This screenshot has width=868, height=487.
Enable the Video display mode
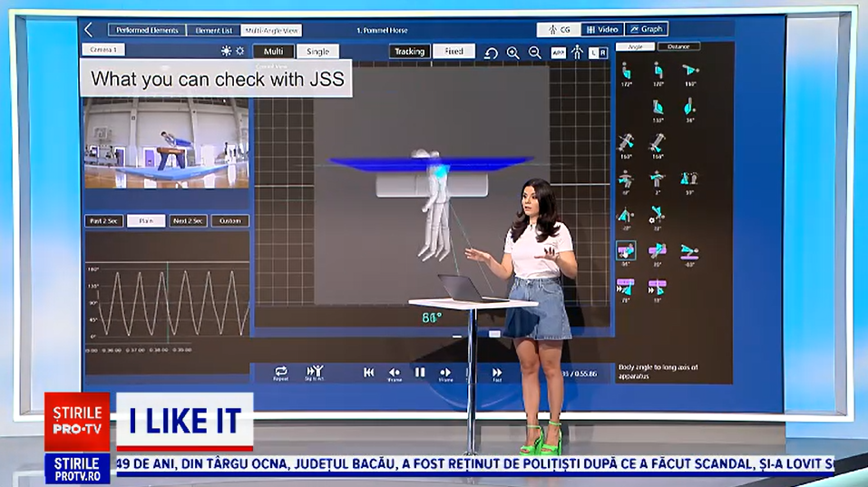(602, 29)
